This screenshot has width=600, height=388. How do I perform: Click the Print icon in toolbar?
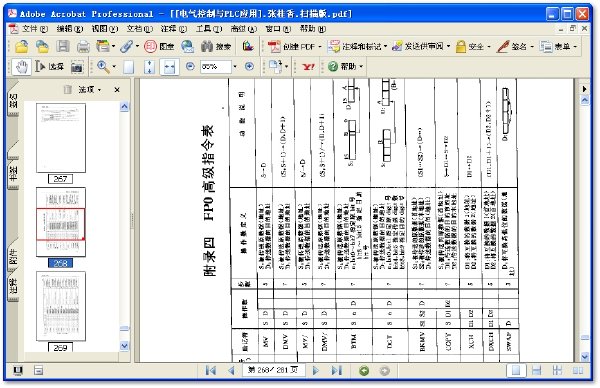click(x=83, y=47)
